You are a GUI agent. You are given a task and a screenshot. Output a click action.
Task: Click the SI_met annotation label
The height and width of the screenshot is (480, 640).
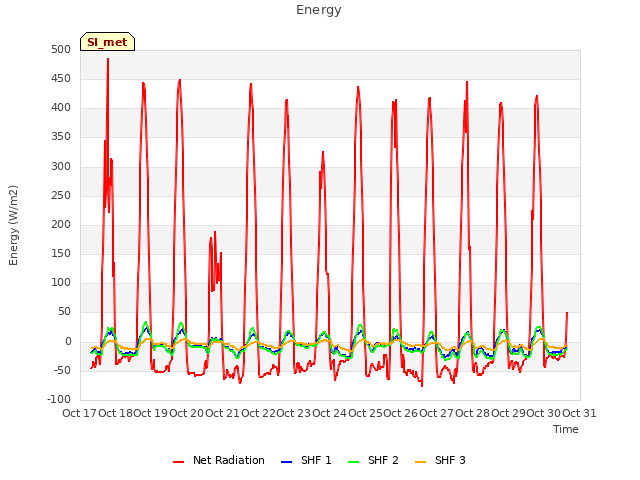107,42
